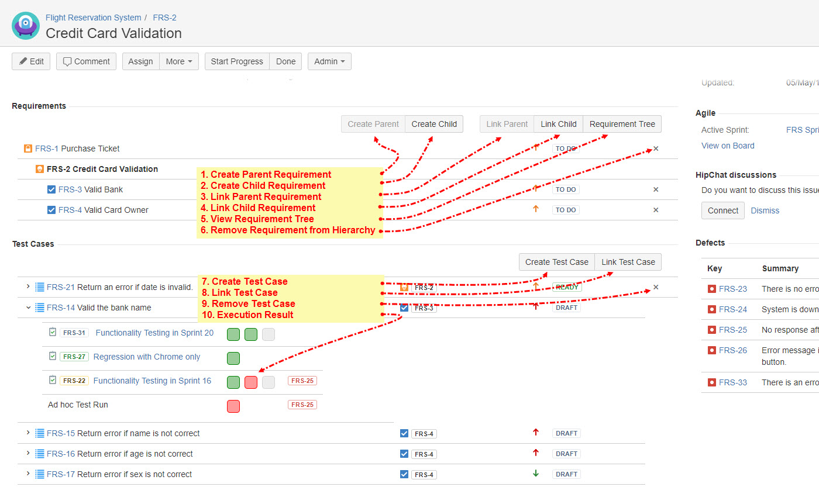
Task: Collapse the FRS-14 test case row
Action: click(x=27, y=308)
